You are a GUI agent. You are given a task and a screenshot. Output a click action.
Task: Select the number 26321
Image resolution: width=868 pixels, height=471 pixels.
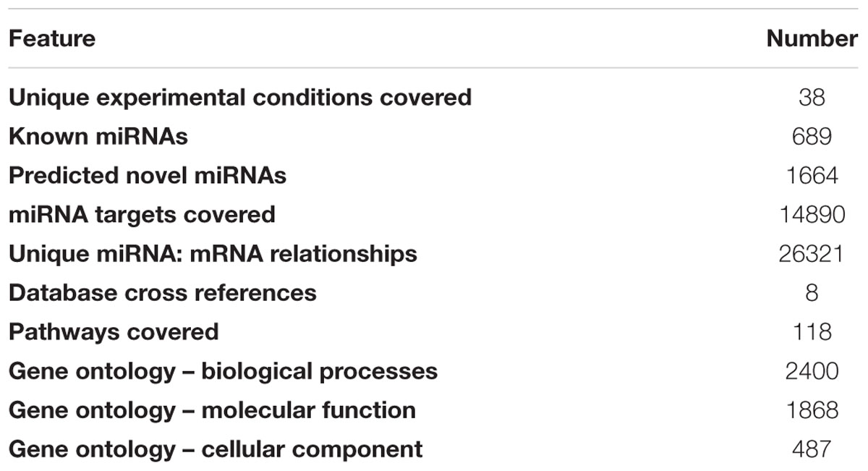point(812,253)
